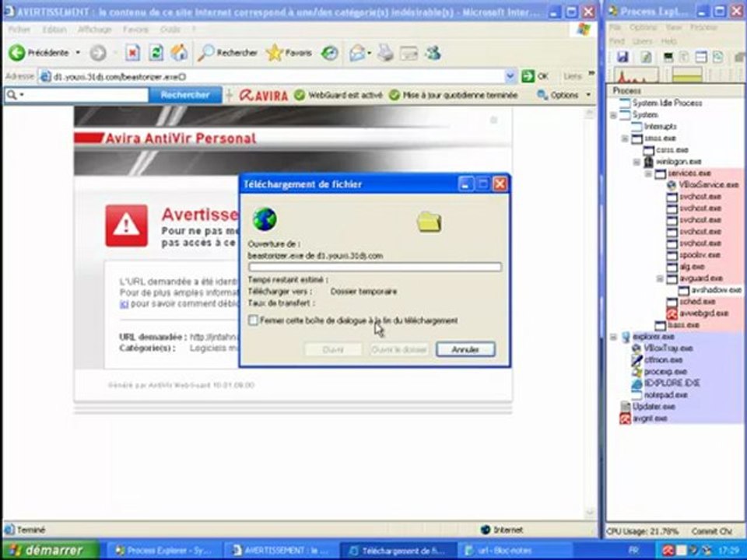Click the WebGuard est activé status
The height and width of the screenshot is (560, 747).
coord(338,95)
